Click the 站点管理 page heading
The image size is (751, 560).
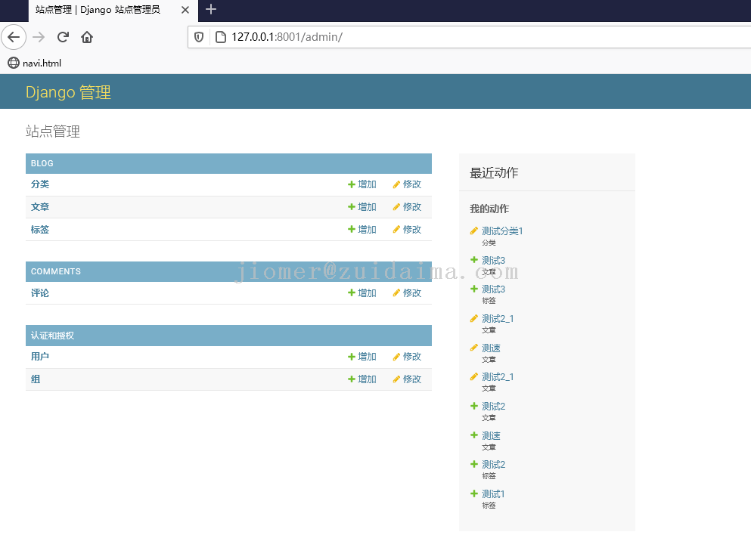pos(53,131)
